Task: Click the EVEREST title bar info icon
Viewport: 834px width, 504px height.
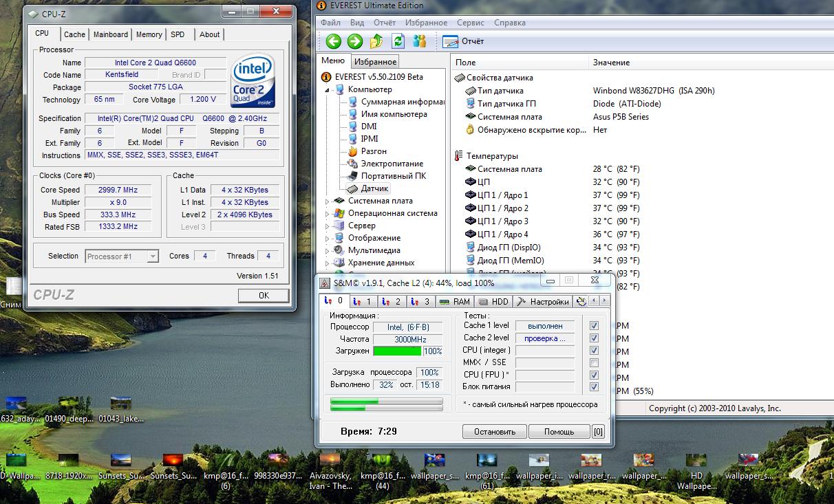Action: [x=323, y=6]
